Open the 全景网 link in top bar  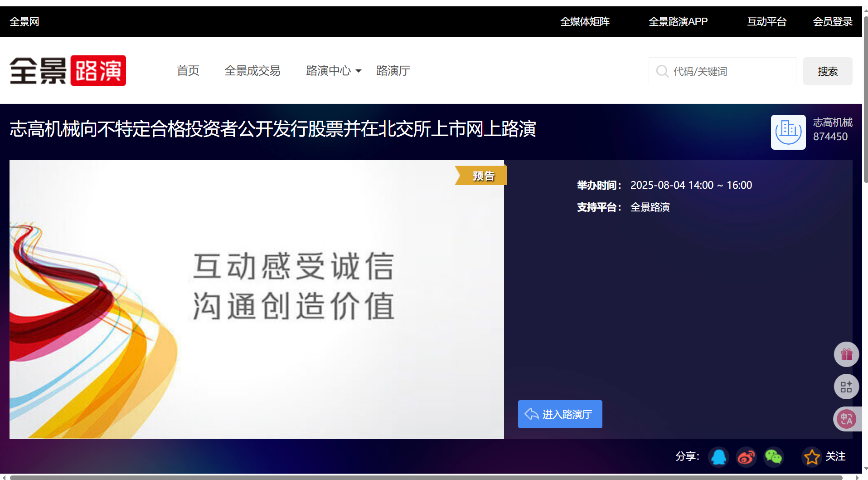point(24,22)
